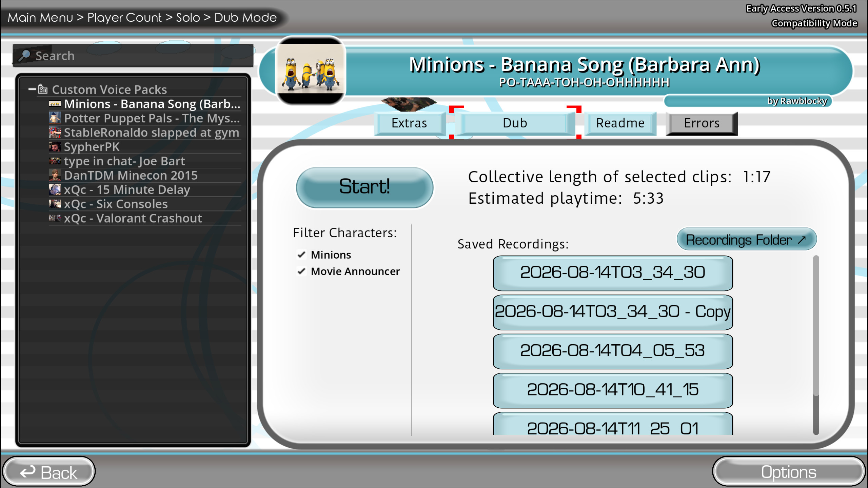Screen dimensions: 868x488
Task: Switch to the Extras tab
Action: (x=409, y=123)
